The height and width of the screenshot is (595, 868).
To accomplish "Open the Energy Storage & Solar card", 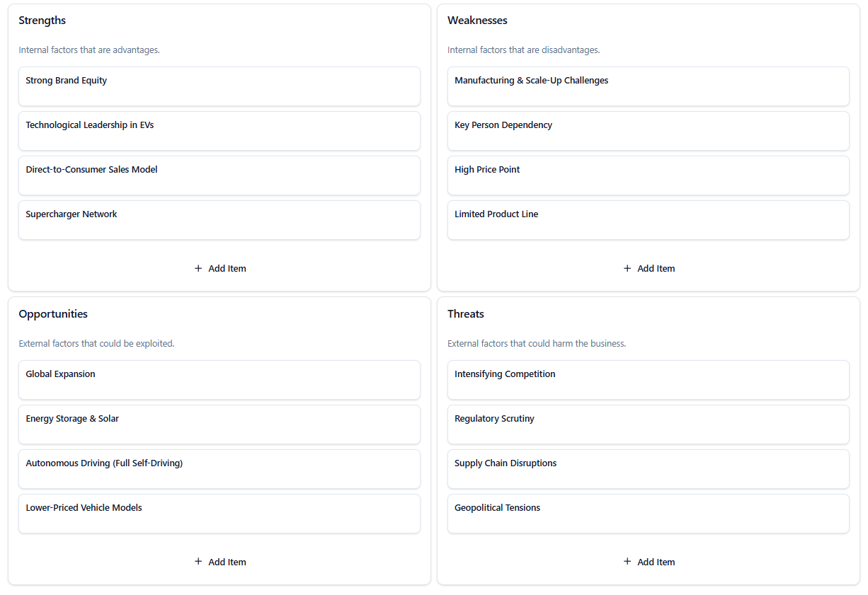I will click(219, 424).
